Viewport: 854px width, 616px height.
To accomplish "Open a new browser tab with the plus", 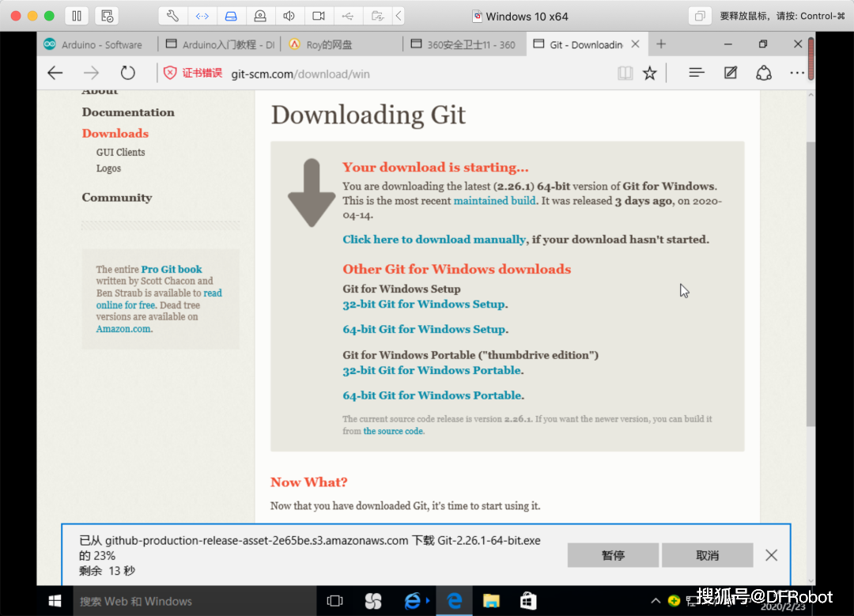I will point(660,44).
